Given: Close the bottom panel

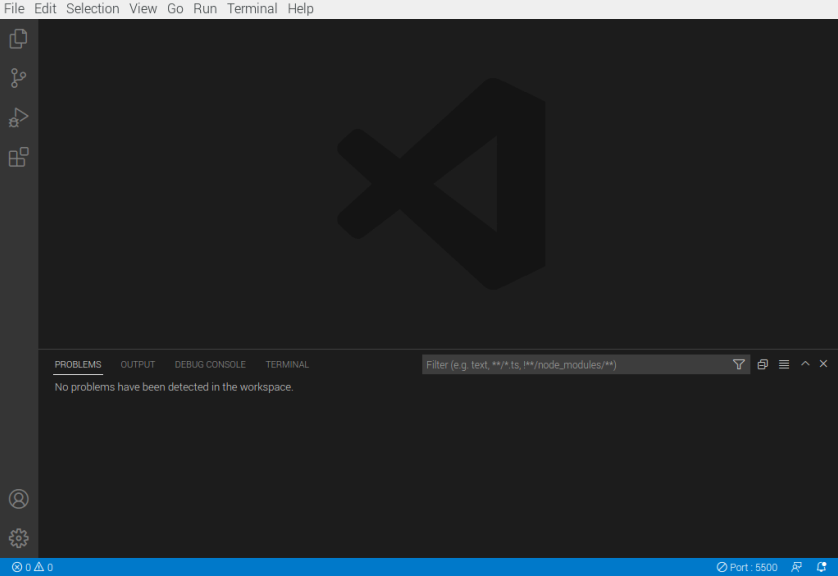Looking at the screenshot, I should (824, 364).
